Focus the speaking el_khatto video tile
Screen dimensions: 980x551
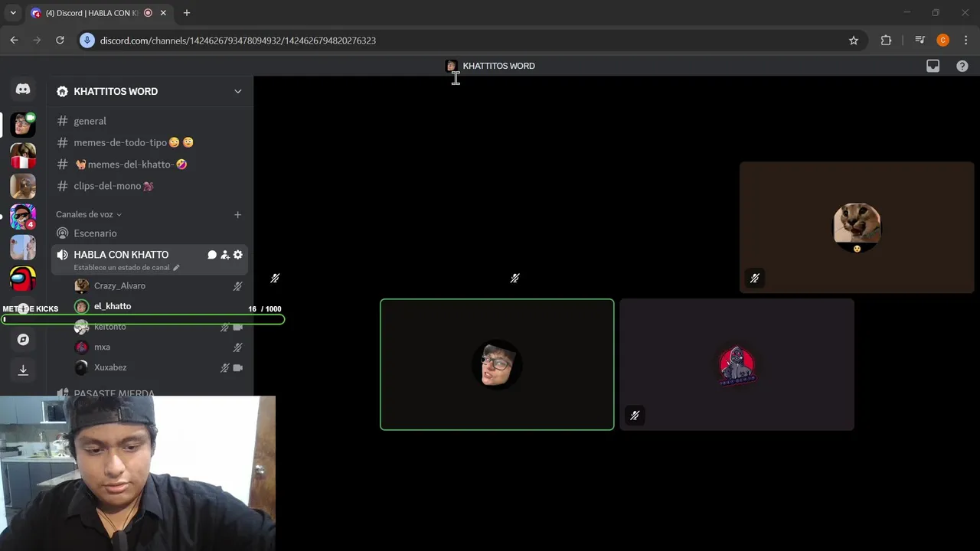tap(497, 364)
